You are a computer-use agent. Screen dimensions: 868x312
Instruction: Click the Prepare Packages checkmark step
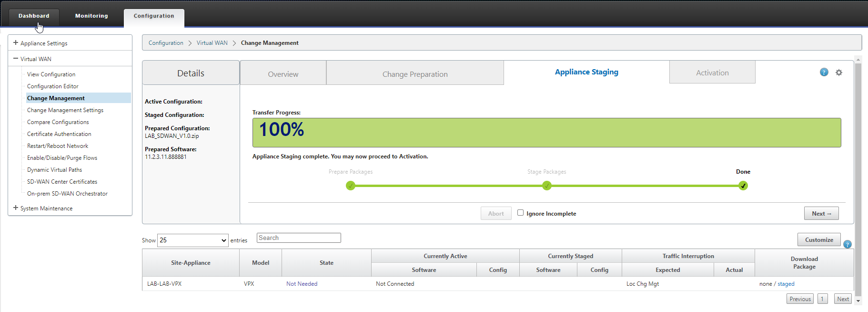(x=351, y=186)
